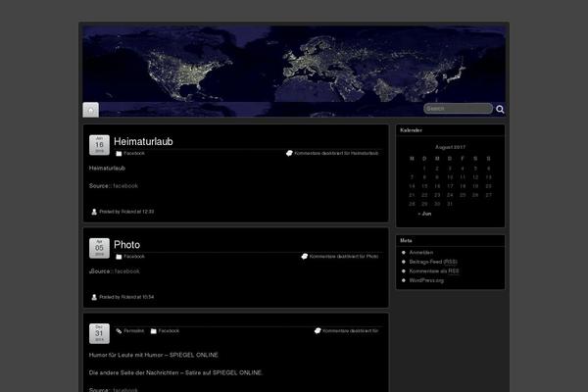Click the world-at-night header banner image
The height and width of the screenshot is (392, 588).
294,64
